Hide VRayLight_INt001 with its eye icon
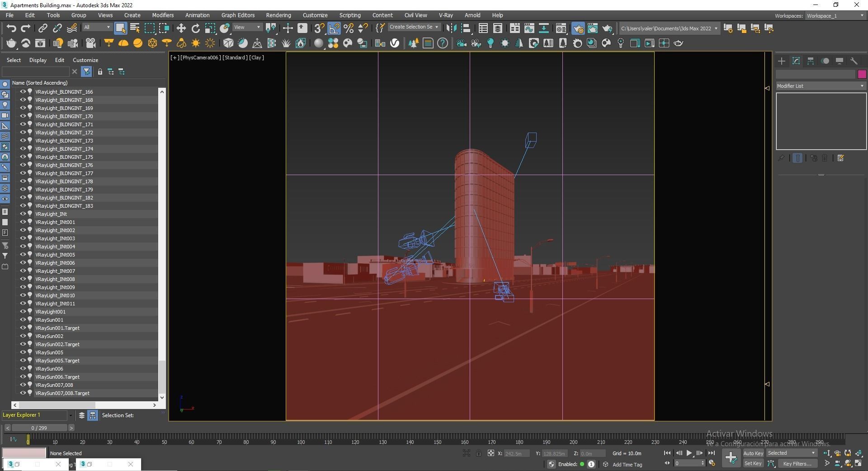 pyautogui.click(x=23, y=222)
